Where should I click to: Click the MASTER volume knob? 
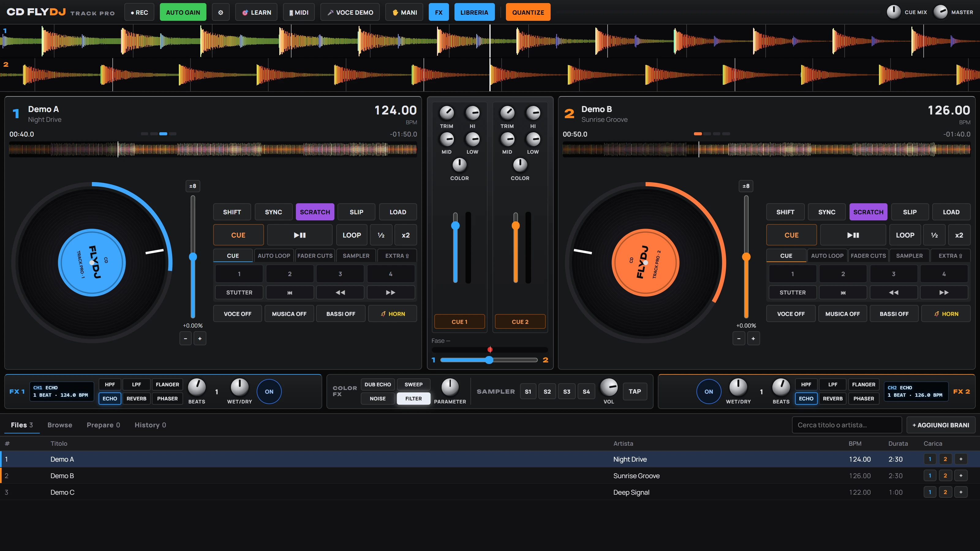click(x=940, y=12)
